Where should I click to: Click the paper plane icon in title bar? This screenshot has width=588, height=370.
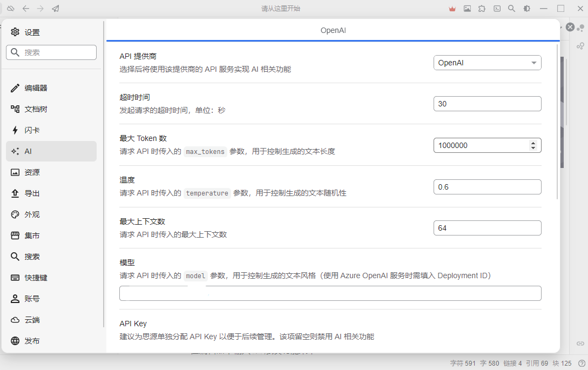click(x=56, y=9)
